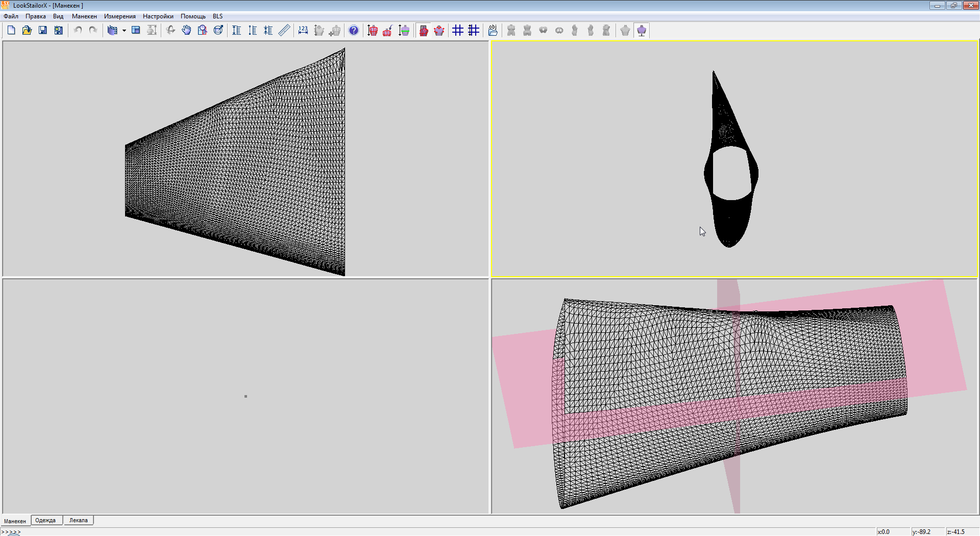Click the 123 dimension tool icon
Viewport: 980px width, 536px height.
click(x=303, y=31)
